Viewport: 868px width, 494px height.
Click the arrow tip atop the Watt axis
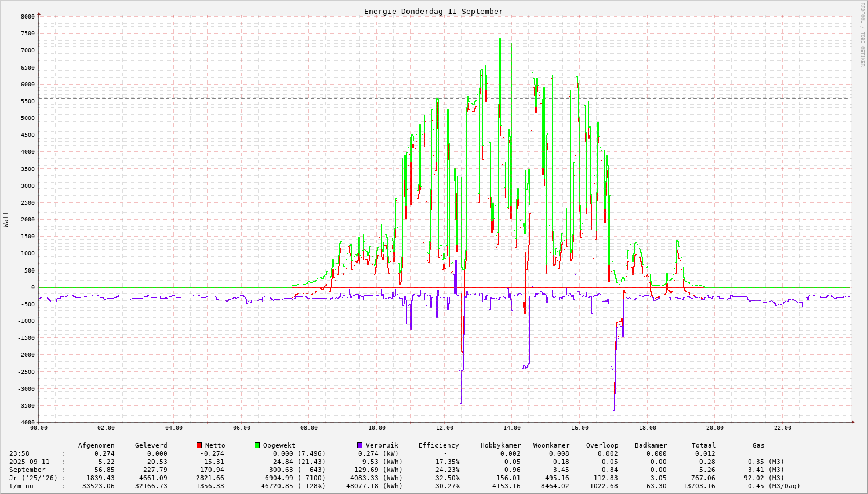[x=39, y=13]
